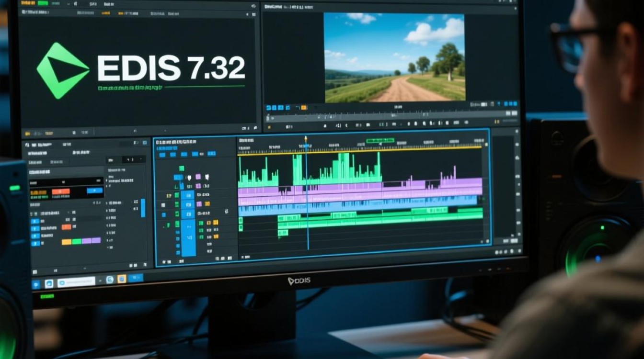The width and height of the screenshot is (644, 359).
Task: Click the blue button in the left panel
Action: click(x=94, y=191)
